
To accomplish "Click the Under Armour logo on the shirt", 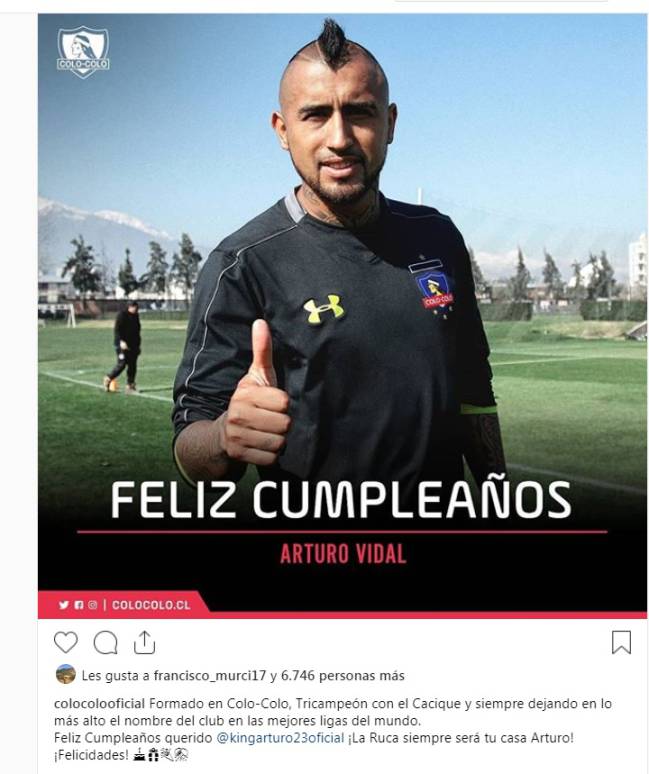I will [324, 309].
